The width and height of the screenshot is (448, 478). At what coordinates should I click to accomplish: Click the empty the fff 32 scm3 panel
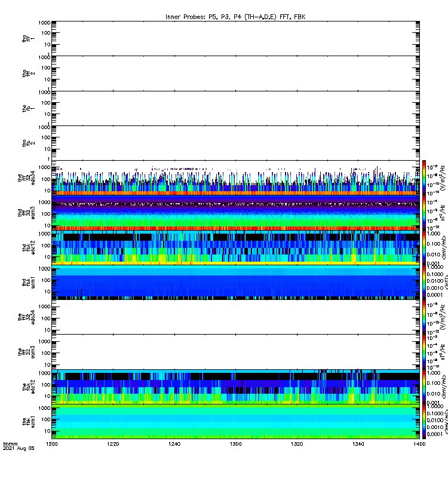pyautogui.click(x=235, y=352)
